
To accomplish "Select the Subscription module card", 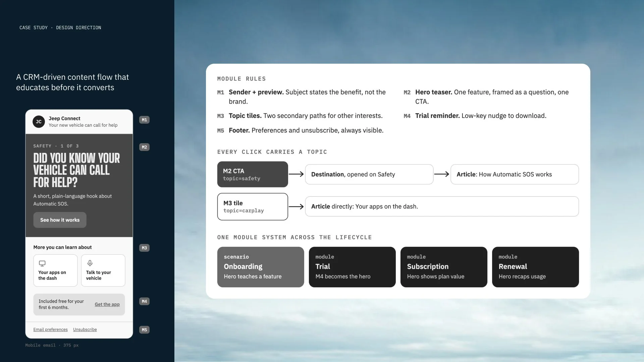I will coord(444,267).
